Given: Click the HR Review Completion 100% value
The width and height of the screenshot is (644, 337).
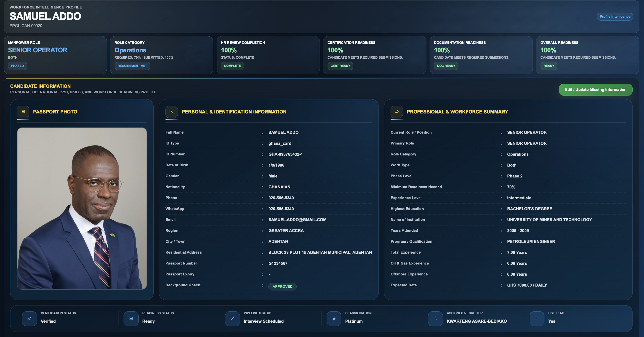Looking at the screenshot, I should coord(229,50).
